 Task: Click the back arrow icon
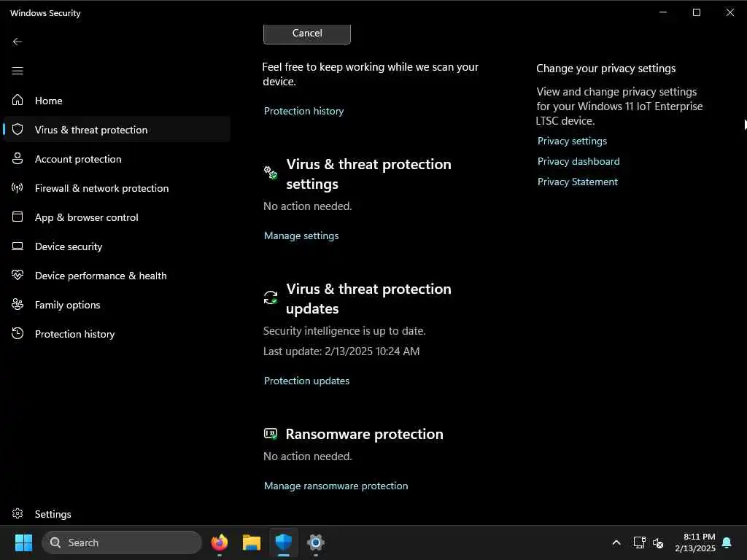pyautogui.click(x=18, y=42)
